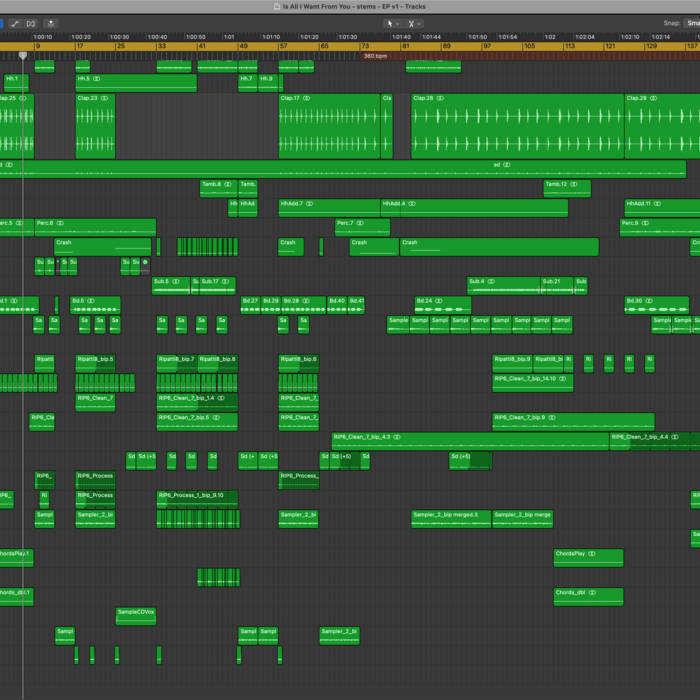The width and height of the screenshot is (700, 700).
Task: Click the loop icon on HhAdd.7 region
Action: 309,204
